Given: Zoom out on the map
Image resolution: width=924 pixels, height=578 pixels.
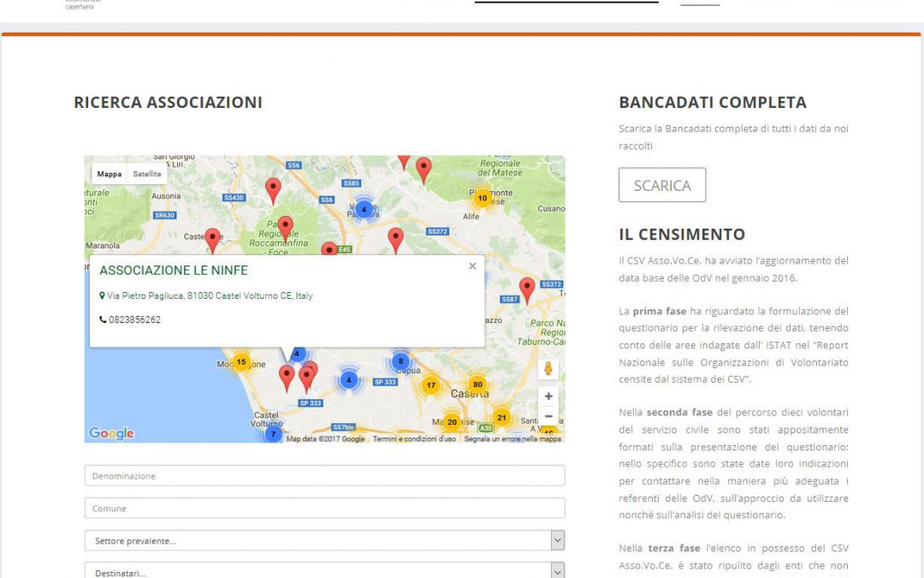Looking at the screenshot, I should pyautogui.click(x=548, y=416).
